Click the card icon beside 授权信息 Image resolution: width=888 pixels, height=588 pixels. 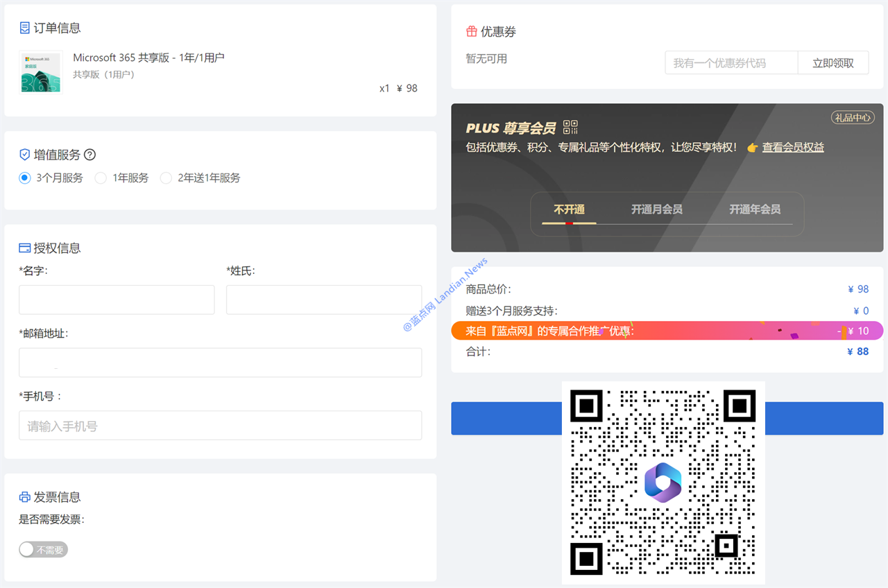[x=25, y=248]
